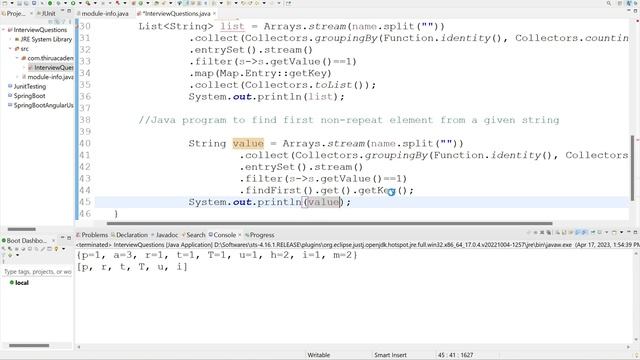640x360 pixels.
Task: Open the Project Explorer view tab
Action: click(15, 13)
